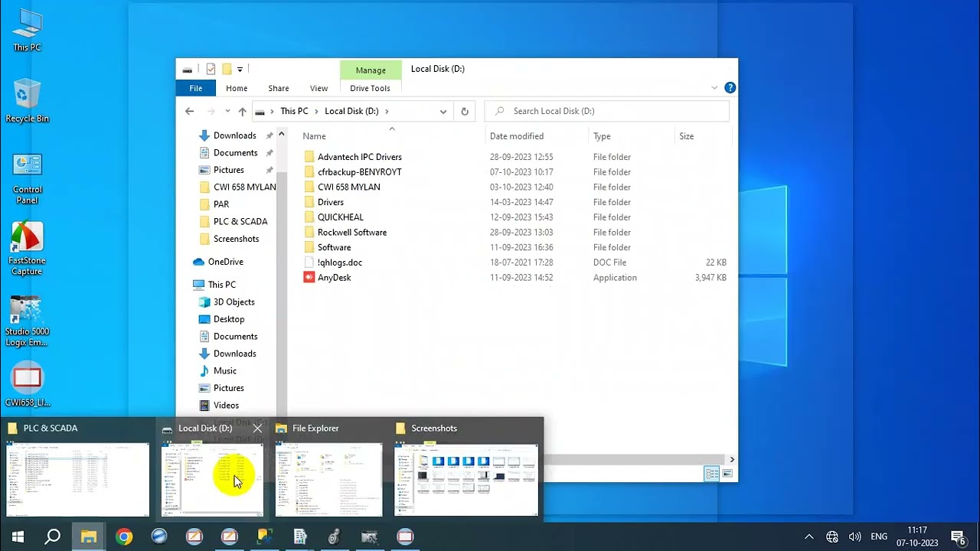The image size is (980, 551).
Task: Open the address bar history dropdown
Action: (443, 111)
